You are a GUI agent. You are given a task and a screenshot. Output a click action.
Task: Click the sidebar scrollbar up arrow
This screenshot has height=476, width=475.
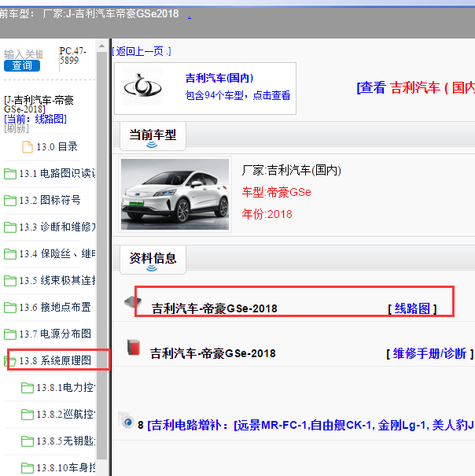[x=102, y=46]
